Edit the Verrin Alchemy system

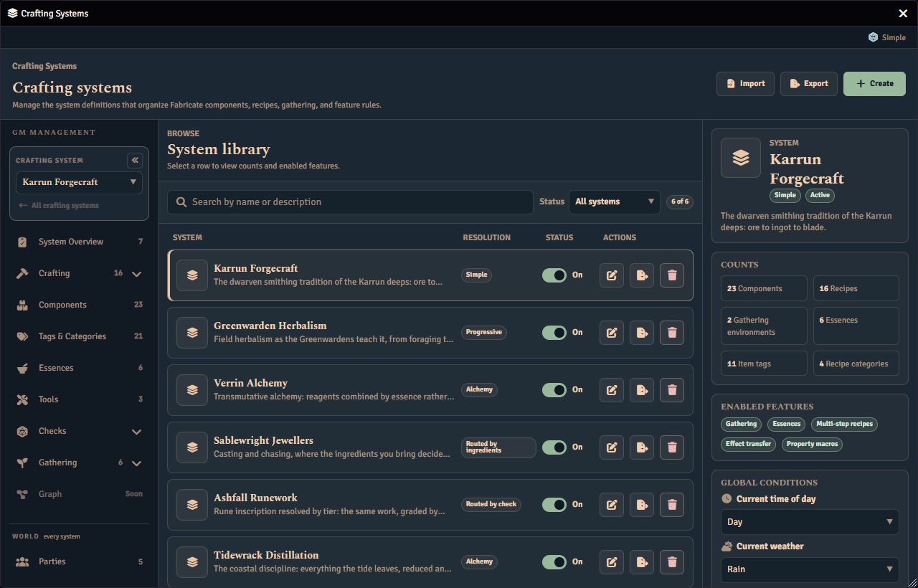[x=611, y=390]
